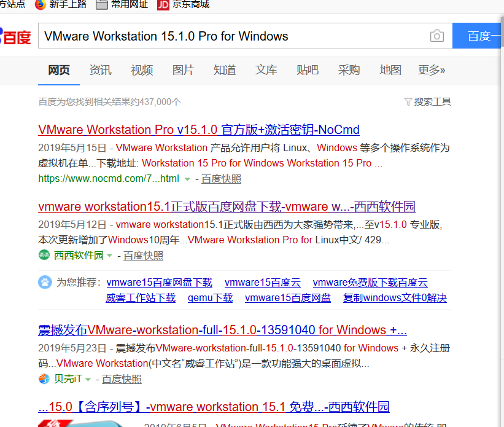Open JD.com from the 京东商城 bookmark icon

164,5
